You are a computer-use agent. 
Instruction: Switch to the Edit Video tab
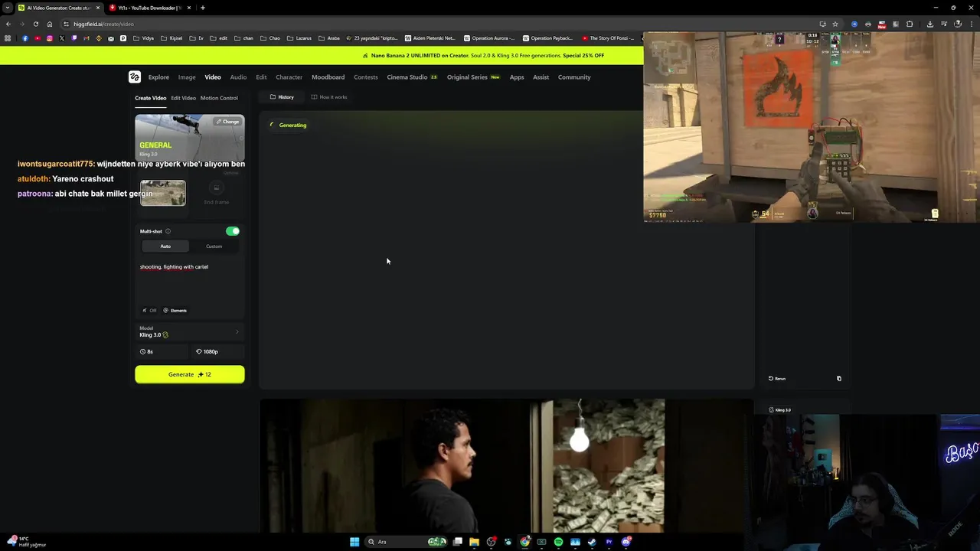point(183,98)
